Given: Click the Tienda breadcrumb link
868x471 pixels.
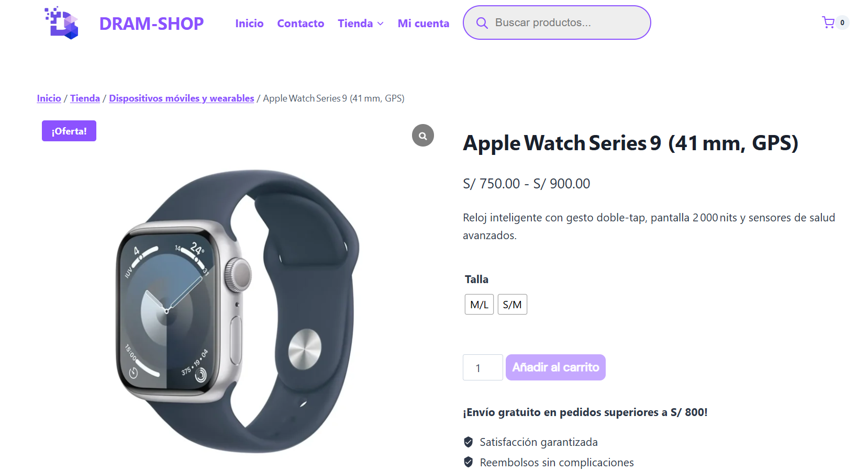Looking at the screenshot, I should click(85, 98).
